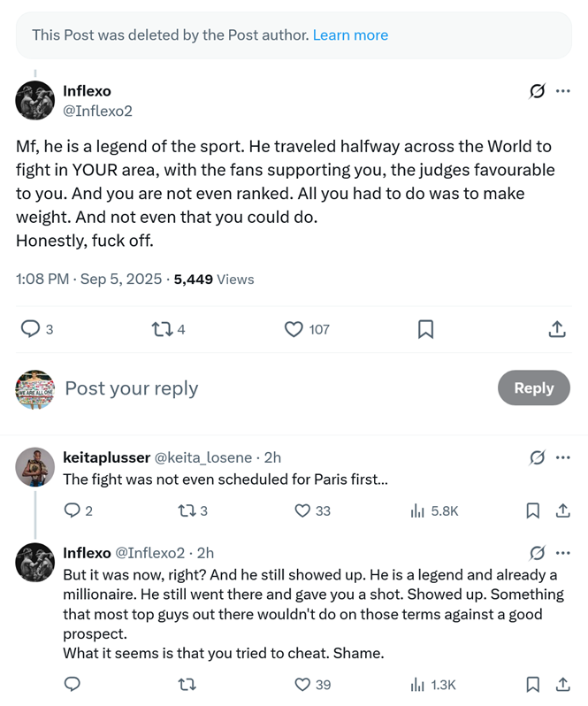This screenshot has width=588, height=706.
Task: Click the Learn more link
Action: 350,35
